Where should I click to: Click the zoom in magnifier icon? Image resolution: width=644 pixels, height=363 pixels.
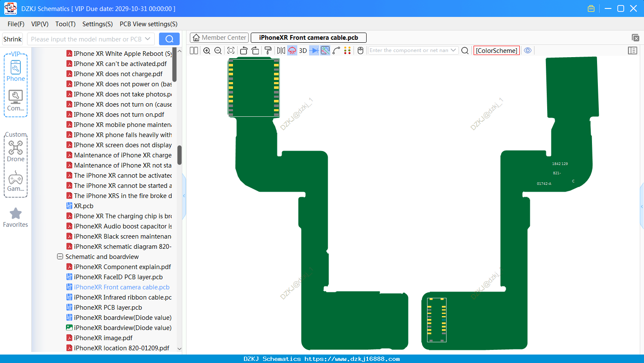[207, 50]
